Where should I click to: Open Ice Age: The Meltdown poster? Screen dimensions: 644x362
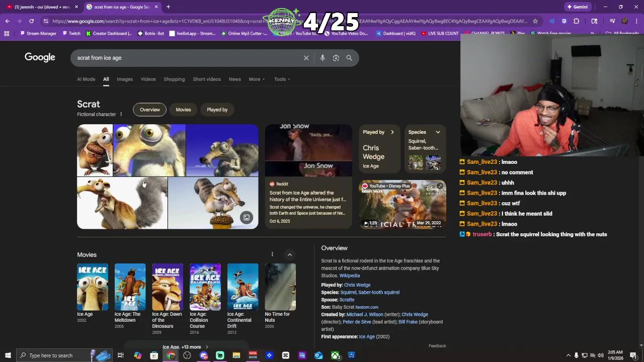click(130, 287)
